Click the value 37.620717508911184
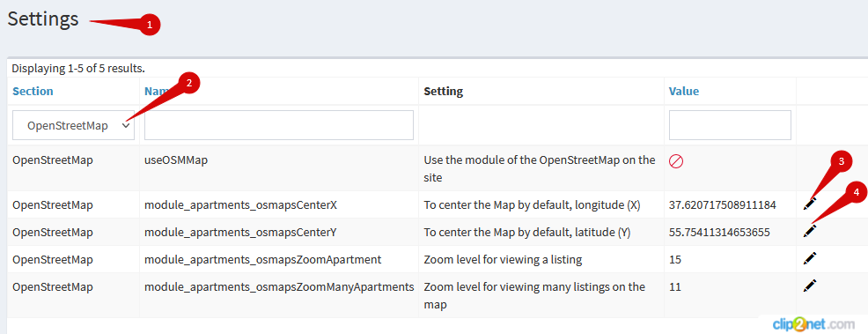Viewport: 868px width, 334px height. pyautogui.click(x=723, y=205)
